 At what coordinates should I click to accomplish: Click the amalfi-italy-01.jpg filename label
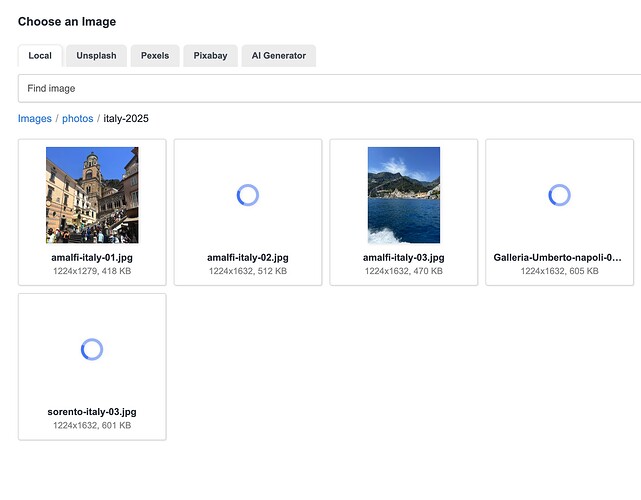click(x=92, y=258)
